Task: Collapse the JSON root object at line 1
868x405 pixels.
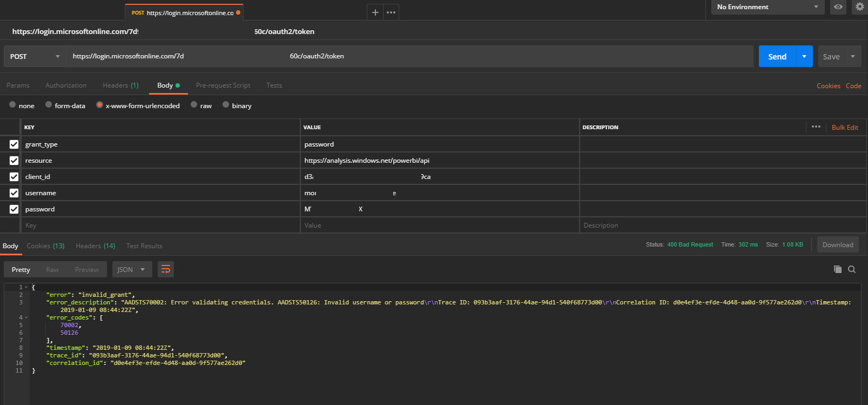Action: tap(26, 287)
